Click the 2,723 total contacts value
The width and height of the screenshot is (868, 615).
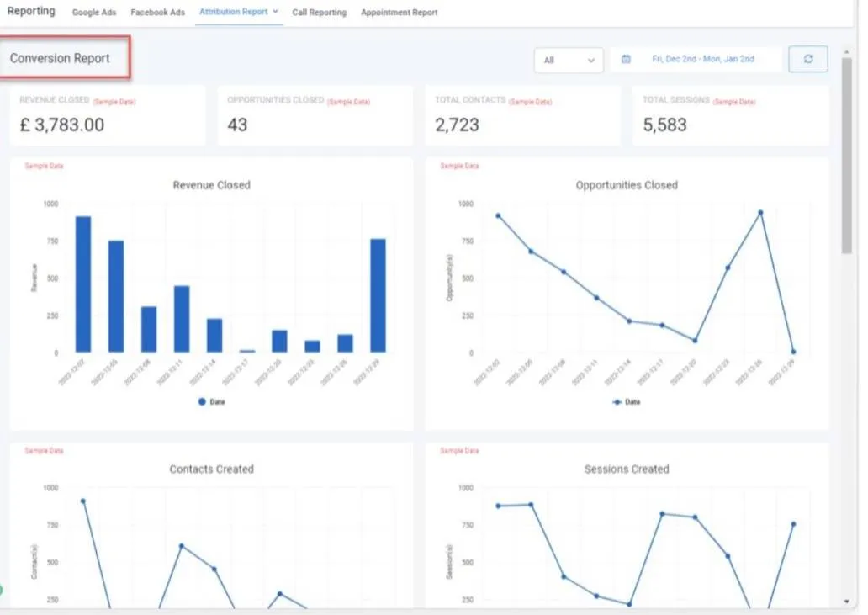click(457, 125)
